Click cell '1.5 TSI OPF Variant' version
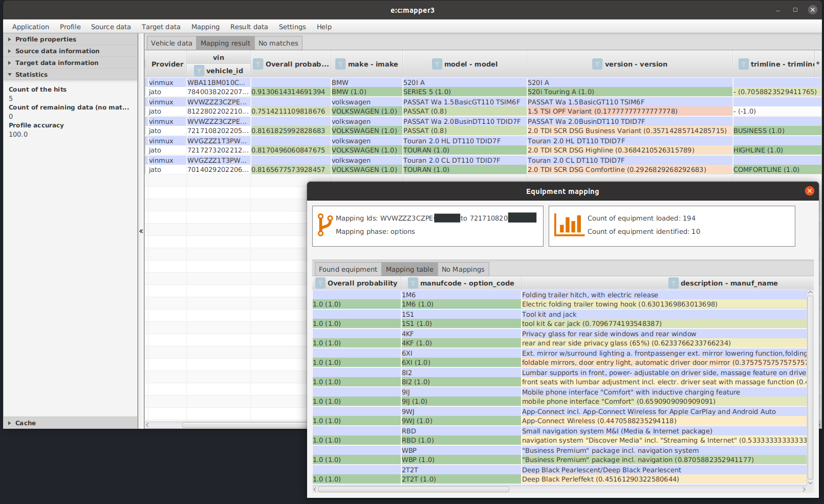The height and width of the screenshot is (504, 824). (x=630, y=112)
